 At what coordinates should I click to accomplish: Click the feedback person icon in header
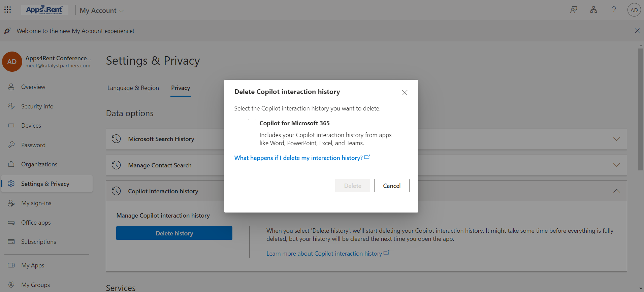573,10
